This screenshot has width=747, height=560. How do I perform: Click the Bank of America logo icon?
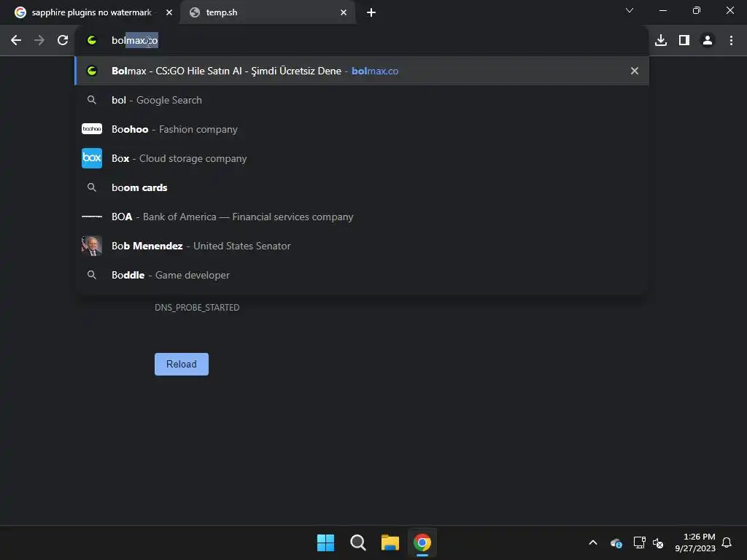[92, 217]
